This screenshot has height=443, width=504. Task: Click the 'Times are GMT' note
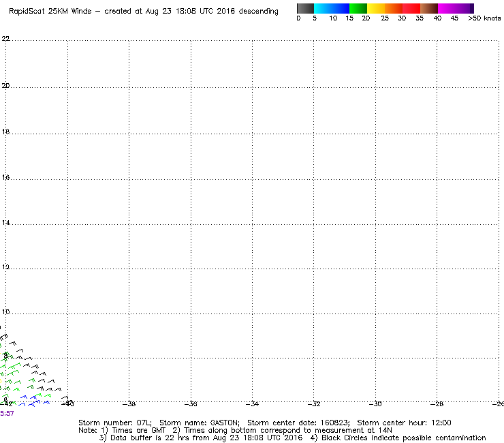click(138, 431)
